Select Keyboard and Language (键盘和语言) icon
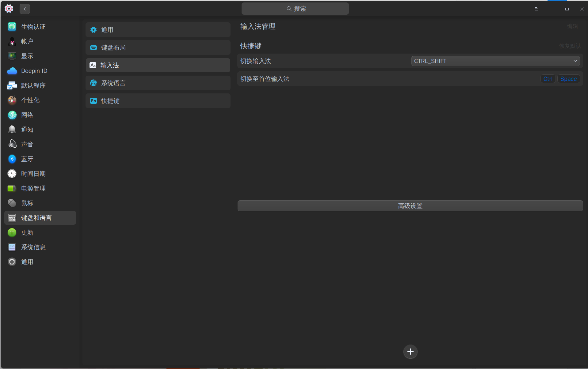This screenshot has width=588, height=369. tap(12, 218)
